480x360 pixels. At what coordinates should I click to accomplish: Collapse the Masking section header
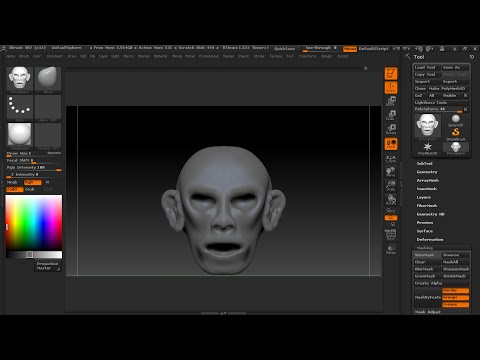click(425, 248)
